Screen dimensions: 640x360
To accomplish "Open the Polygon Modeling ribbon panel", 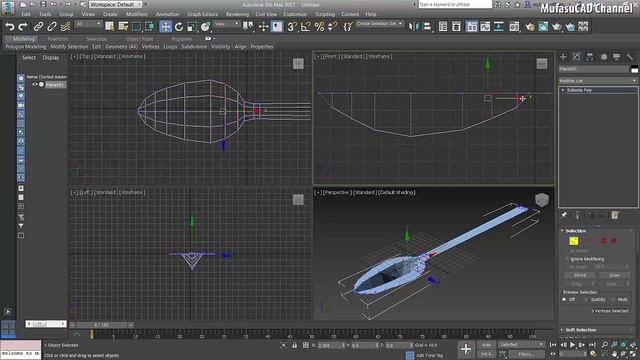I will [x=26, y=47].
